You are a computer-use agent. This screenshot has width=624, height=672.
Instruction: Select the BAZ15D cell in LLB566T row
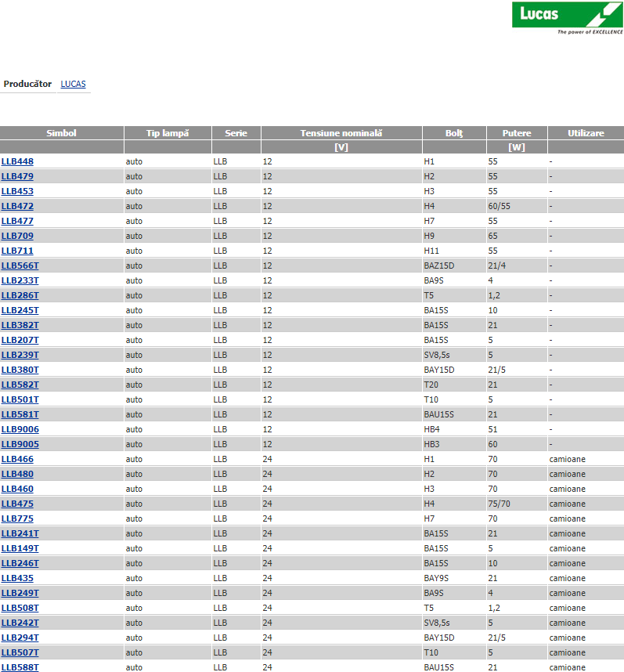[438, 266]
